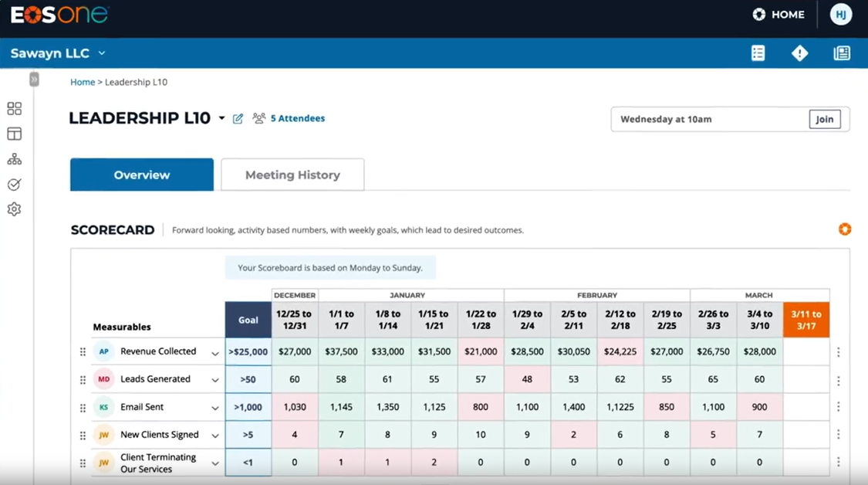The image size is (868, 485).
Task: Go to HOME in top bar
Action: 778,15
